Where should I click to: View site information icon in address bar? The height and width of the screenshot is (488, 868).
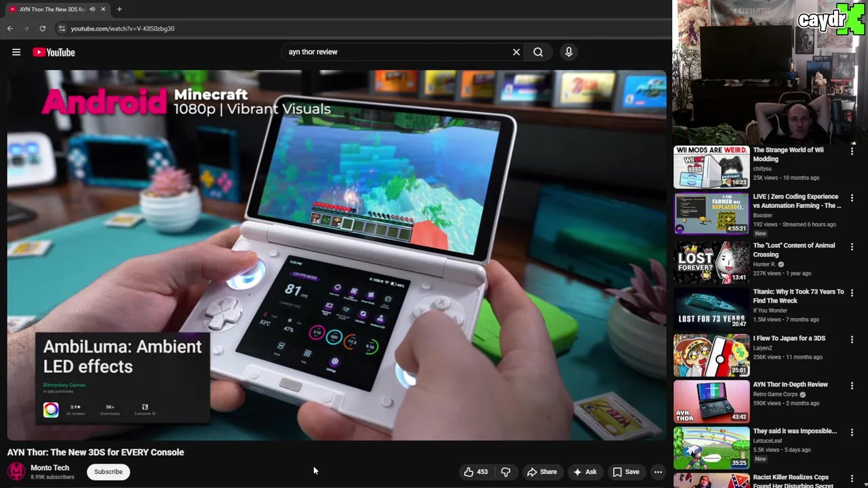click(62, 28)
